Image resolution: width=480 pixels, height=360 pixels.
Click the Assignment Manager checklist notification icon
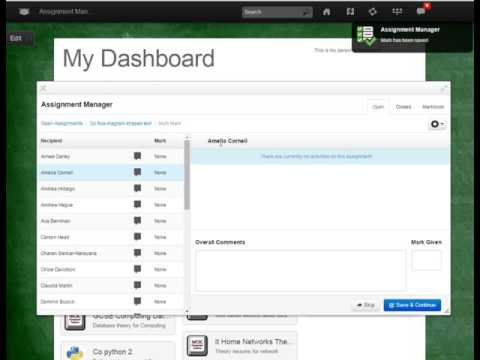366,35
